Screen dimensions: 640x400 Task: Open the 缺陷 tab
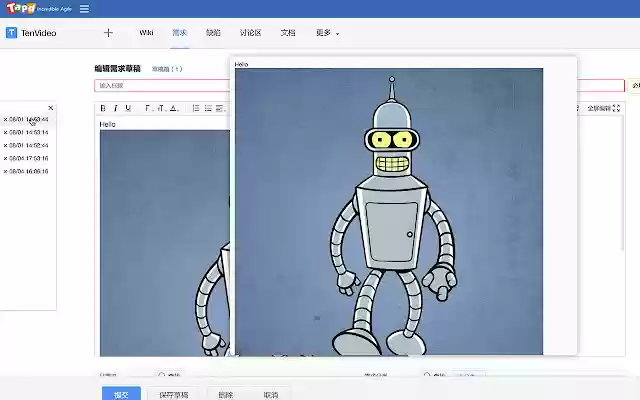pos(213,33)
